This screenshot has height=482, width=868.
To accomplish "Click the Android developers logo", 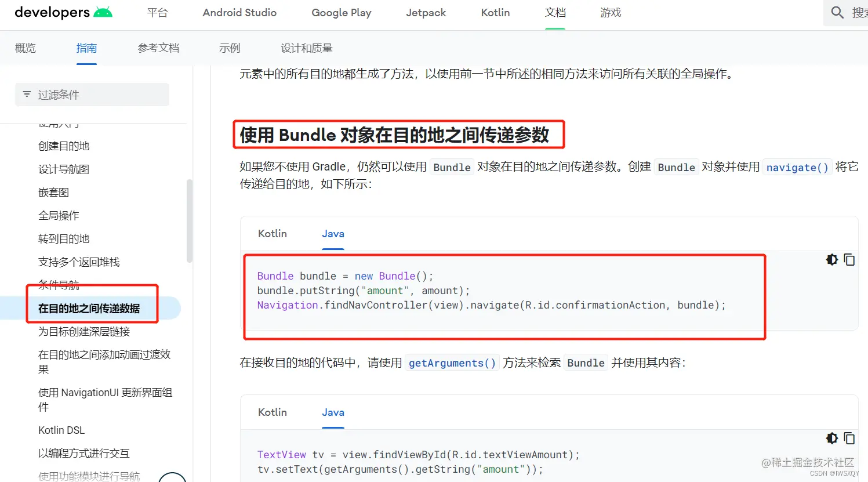I will 63,12.
